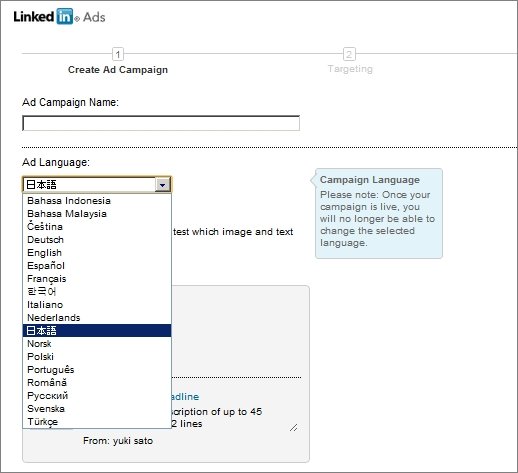Toggle the Ad Language dropdown arrow
Viewport: 518px width, 473px height.
(x=163, y=184)
